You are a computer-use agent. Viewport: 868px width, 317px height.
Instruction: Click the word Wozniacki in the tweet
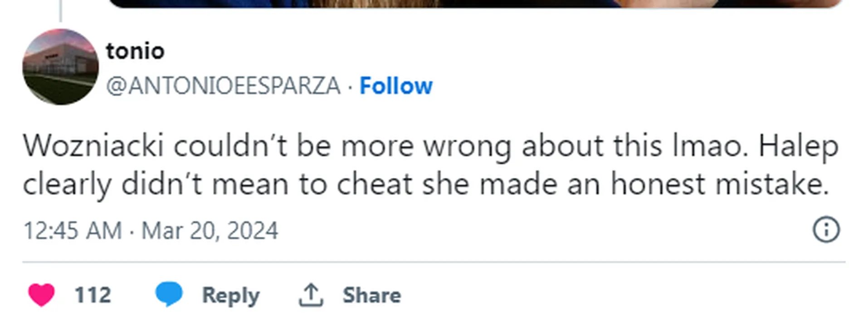[x=93, y=146]
